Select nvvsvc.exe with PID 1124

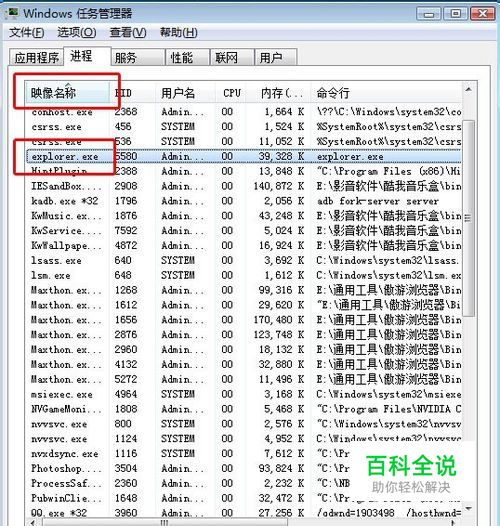point(243,438)
